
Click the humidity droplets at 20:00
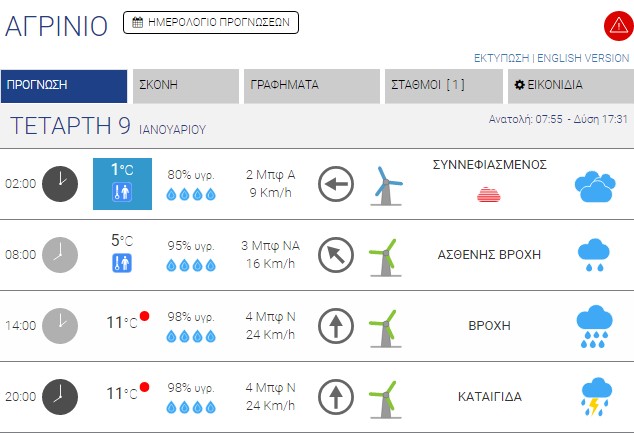[x=191, y=407]
